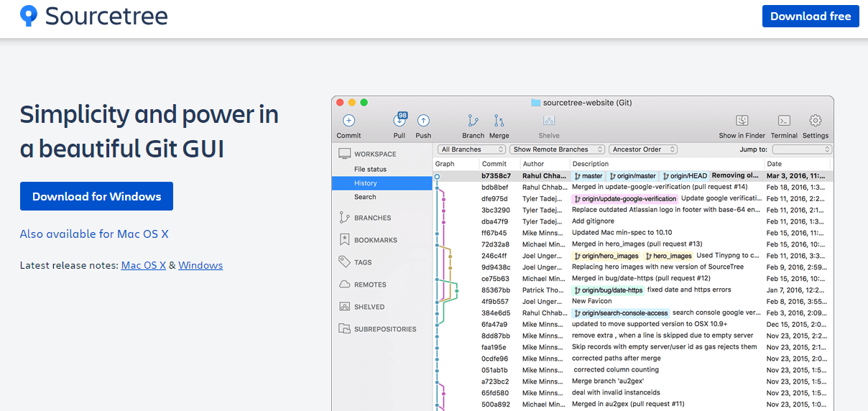868x411 pixels.
Task: Click the origin/search-console-access branch tag
Action: coord(621,313)
